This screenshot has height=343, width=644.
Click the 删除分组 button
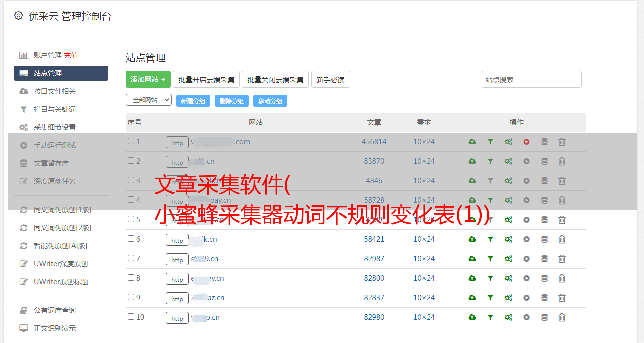(232, 101)
